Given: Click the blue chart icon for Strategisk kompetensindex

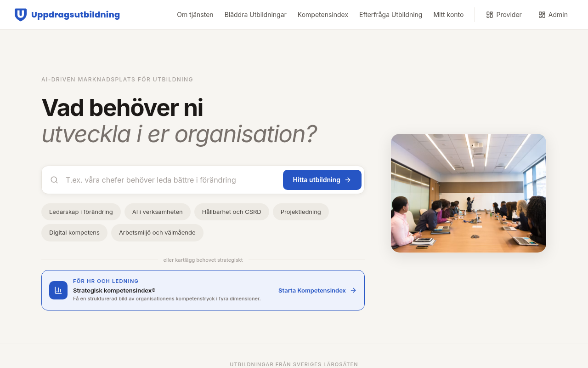Looking at the screenshot, I should [58, 290].
